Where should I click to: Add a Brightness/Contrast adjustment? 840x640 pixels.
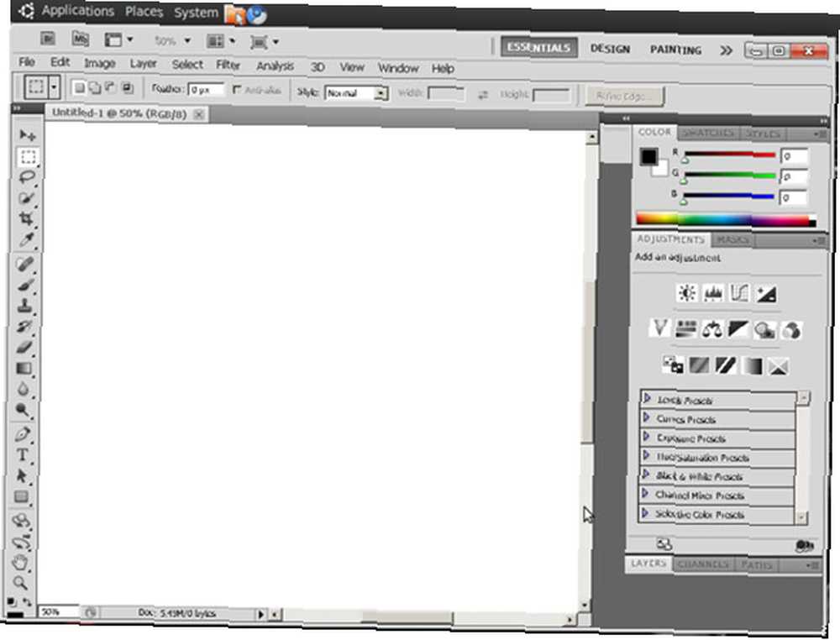(x=687, y=293)
